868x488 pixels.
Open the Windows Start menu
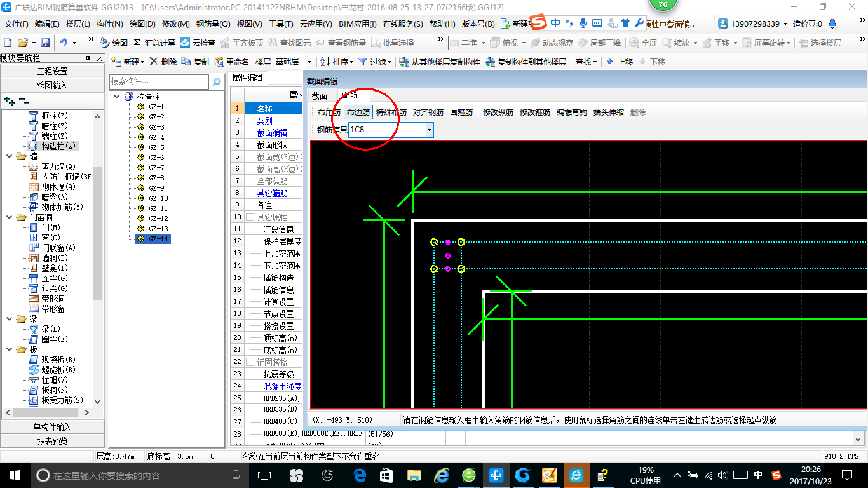tap(14, 475)
